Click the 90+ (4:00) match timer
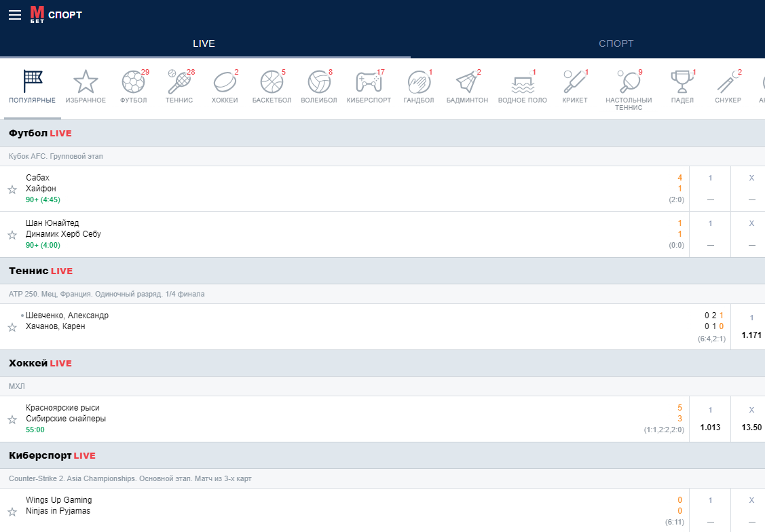Screen dimensions: 765x532 43,245
